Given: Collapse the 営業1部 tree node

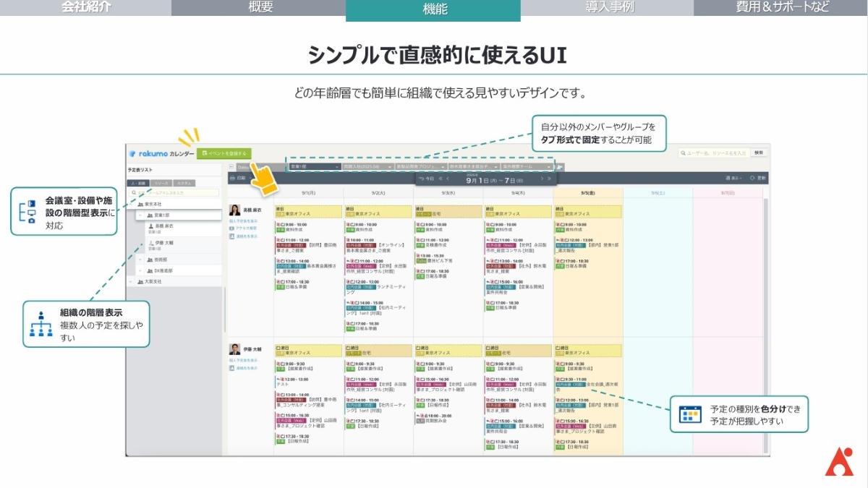Looking at the screenshot, I should pyautogui.click(x=140, y=215).
